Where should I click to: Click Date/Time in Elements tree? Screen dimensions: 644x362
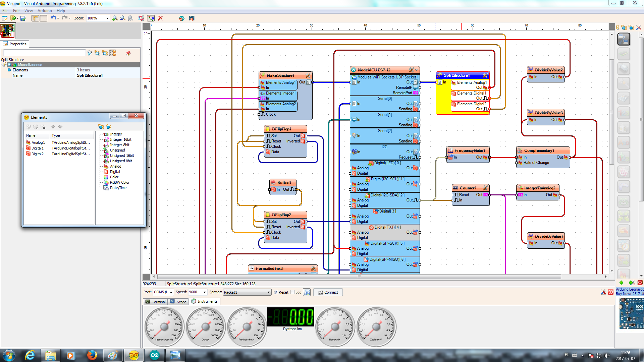118,188
